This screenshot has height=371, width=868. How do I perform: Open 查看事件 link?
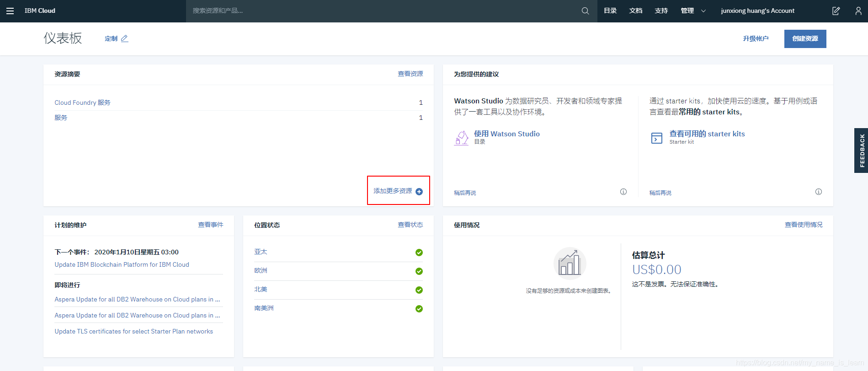click(x=211, y=225)
